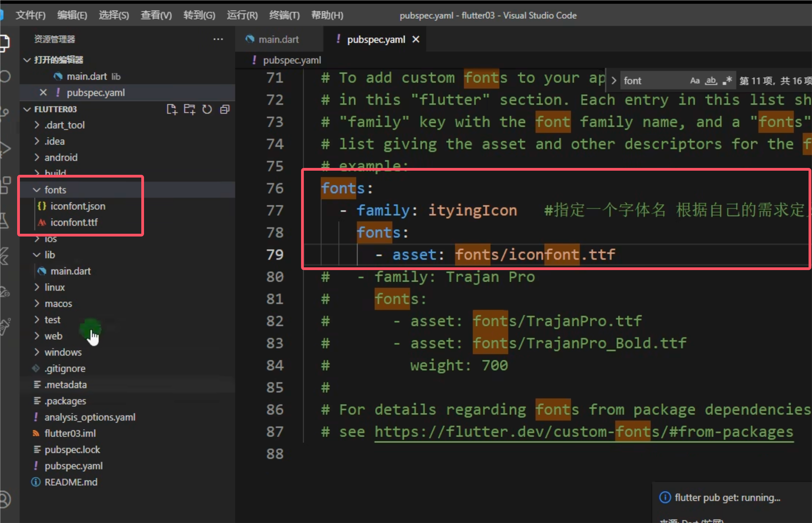Open the 查看(V) menu
Viewport: 812px width, 523px height.
(x=156, y=15)
